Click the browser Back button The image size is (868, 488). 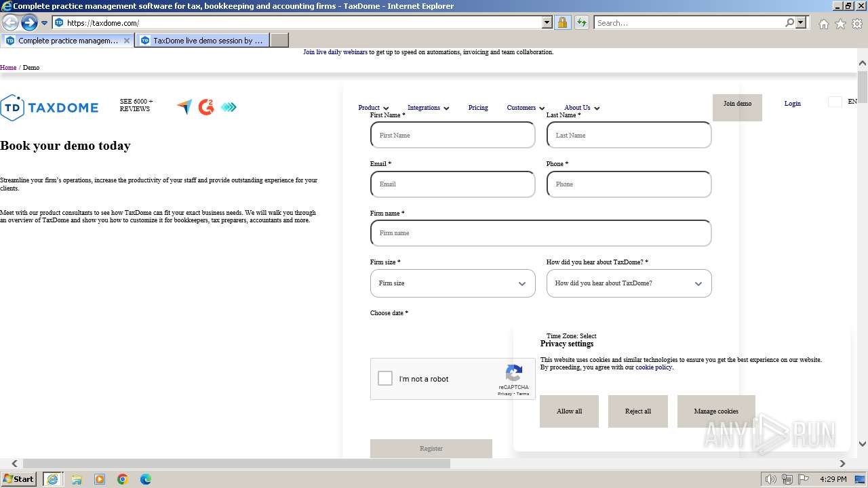10,22
